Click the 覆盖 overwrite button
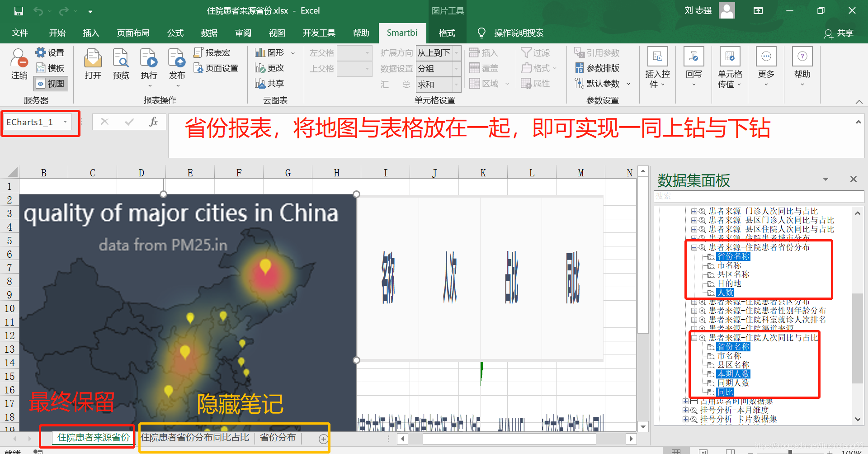 483,68
